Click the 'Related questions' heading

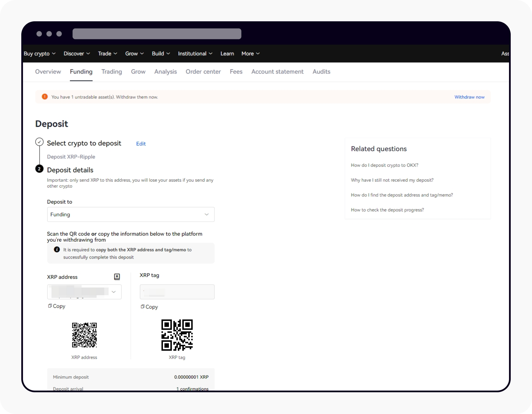[x=379, y=149]
